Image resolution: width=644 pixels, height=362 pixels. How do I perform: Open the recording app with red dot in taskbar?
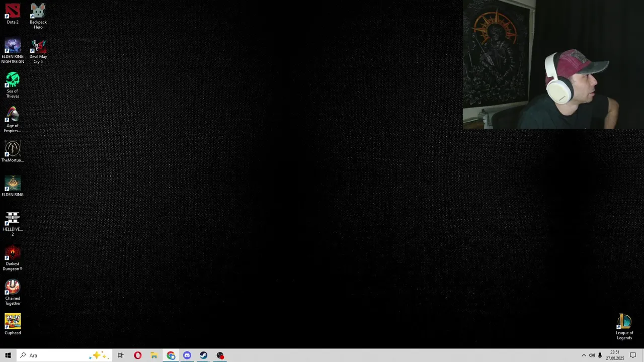click(220, 355)
